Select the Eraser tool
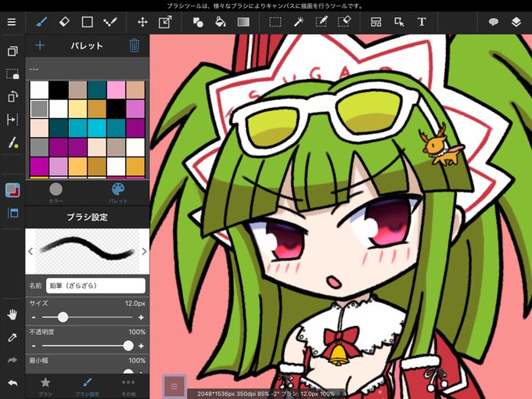The height and width of the screenshot is (399, 532). coord(64,22)
